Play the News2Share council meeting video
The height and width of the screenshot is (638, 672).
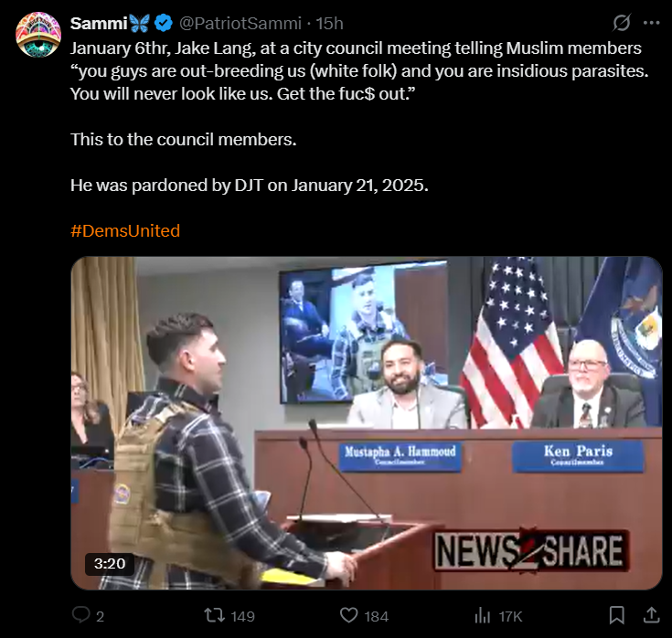tap(367, 423)
